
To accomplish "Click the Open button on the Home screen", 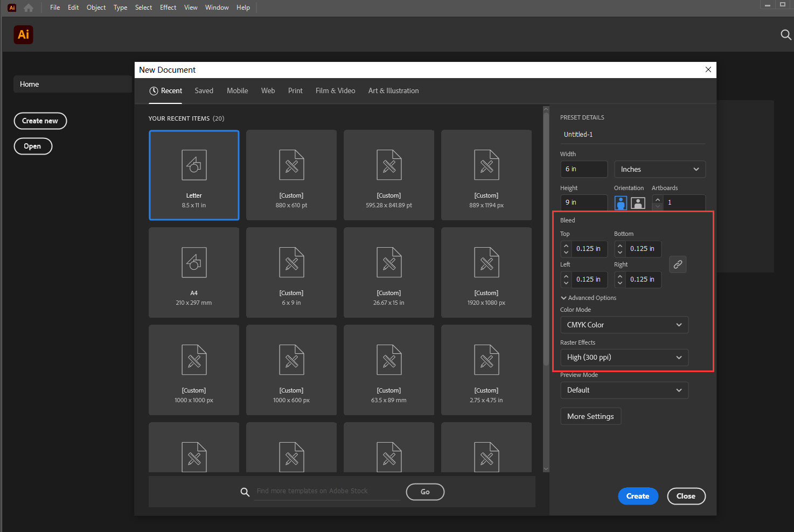I will tap(33, 146).
